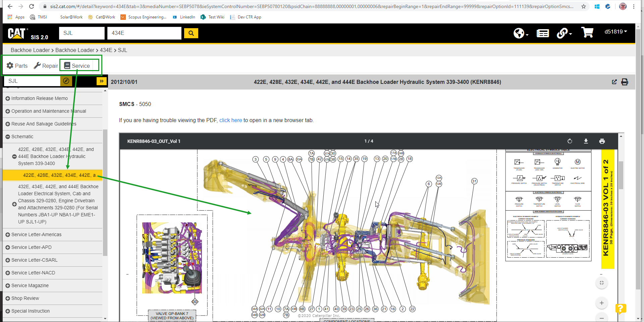Viewport: 644px width, 322px height.
Task: Click the browser address bar URL
Action: point(312,6)
